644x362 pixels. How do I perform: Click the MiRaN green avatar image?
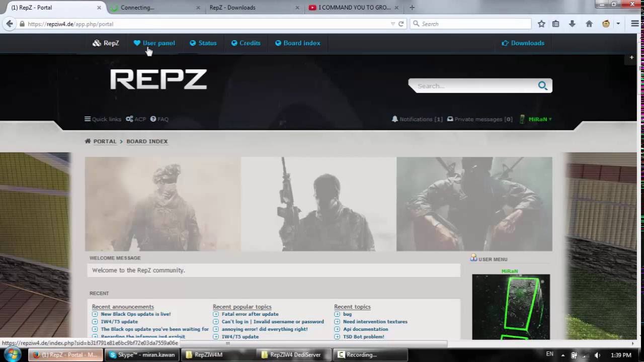pyautogui.click(x=511, y=307)
